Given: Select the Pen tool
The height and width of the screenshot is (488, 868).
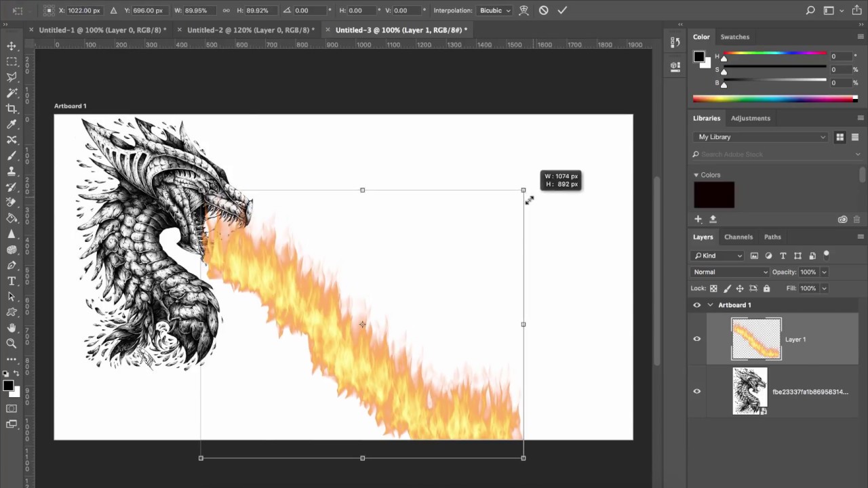Looking at the screenshot, I should [12, 265].
